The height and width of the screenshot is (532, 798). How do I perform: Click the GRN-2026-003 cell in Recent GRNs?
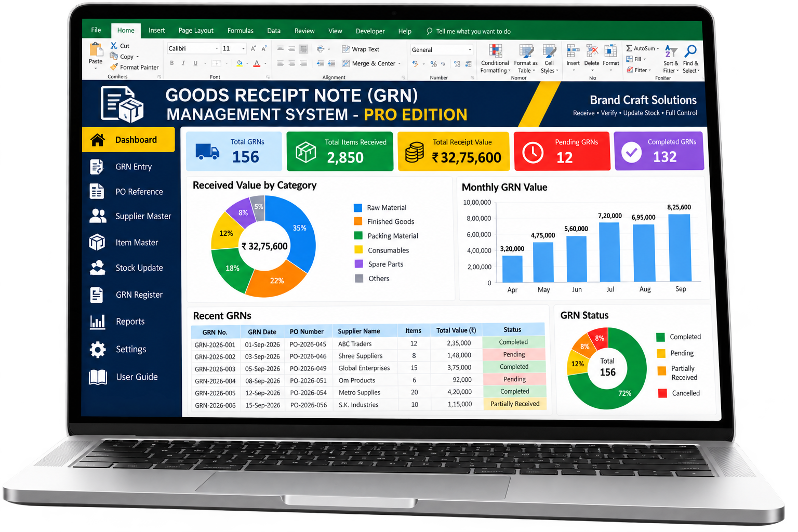pyautogui.click(x=215, y=369)
